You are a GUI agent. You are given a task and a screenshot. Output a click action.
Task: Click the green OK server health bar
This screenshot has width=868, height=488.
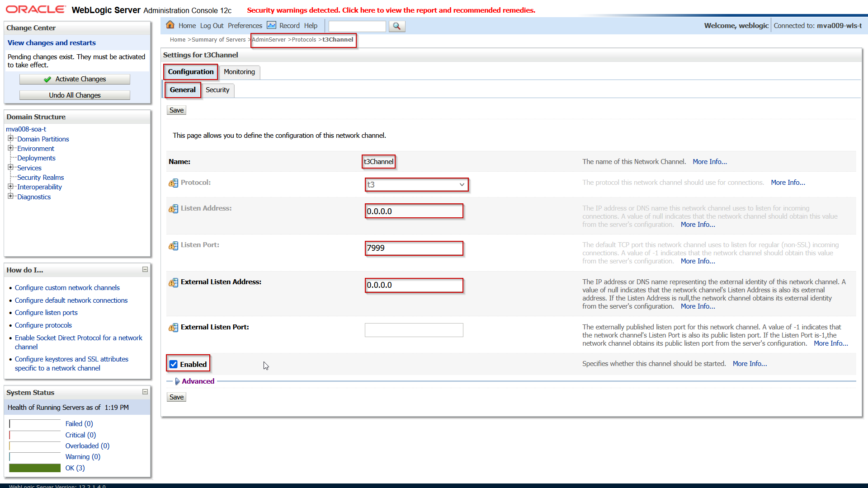click(35, 468)
